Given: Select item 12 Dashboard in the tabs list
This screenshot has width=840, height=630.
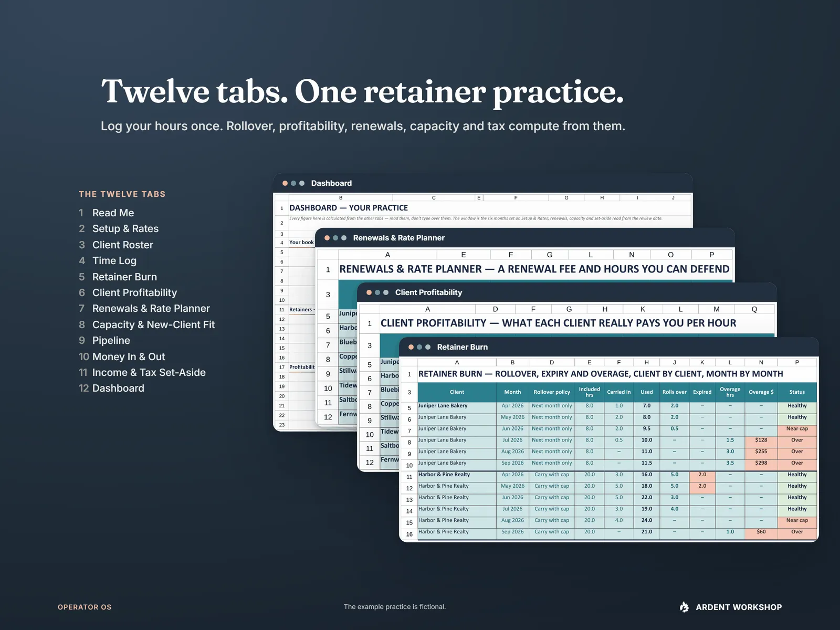Looking at the screenshot, I should (118, 388).
